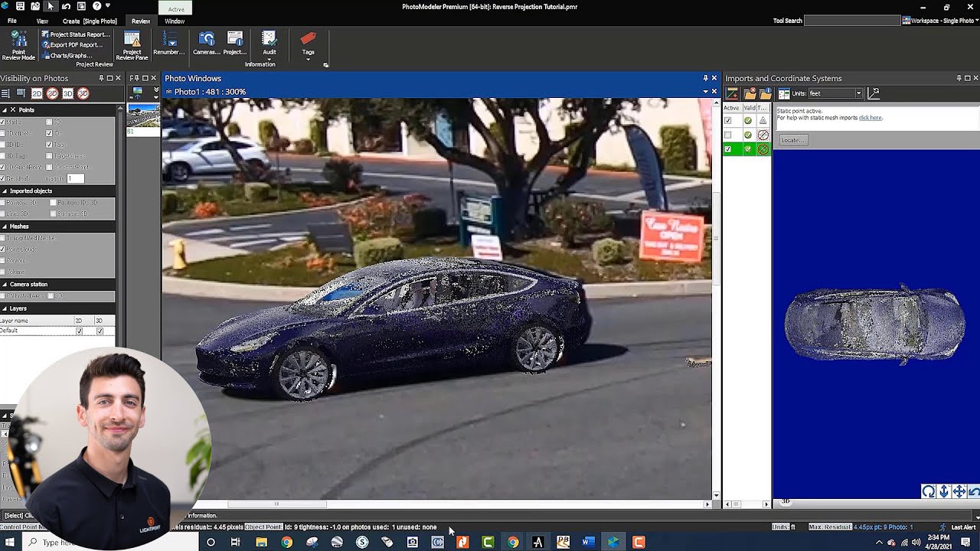
Task: Collapse the Camera station section
Action: [5, 284]
